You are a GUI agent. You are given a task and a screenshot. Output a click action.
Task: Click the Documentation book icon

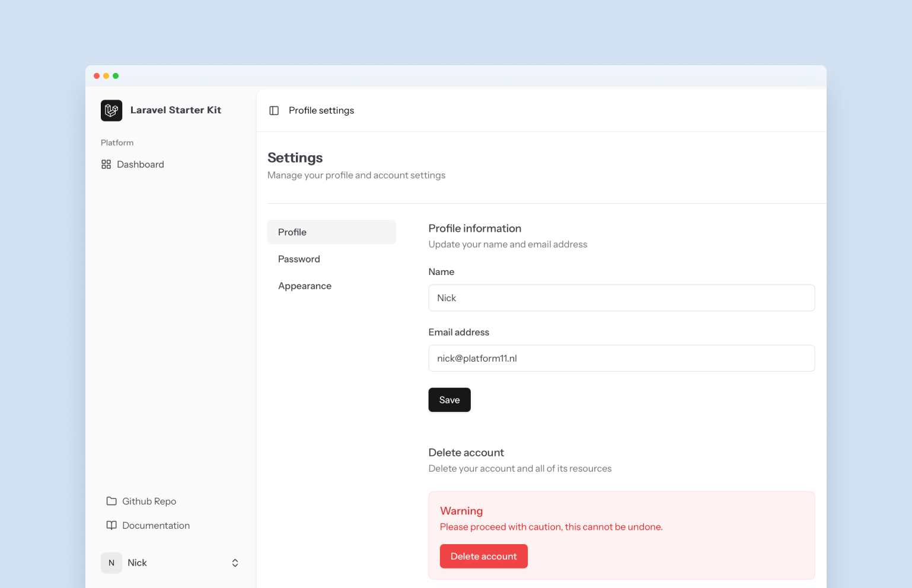point(111,525)
